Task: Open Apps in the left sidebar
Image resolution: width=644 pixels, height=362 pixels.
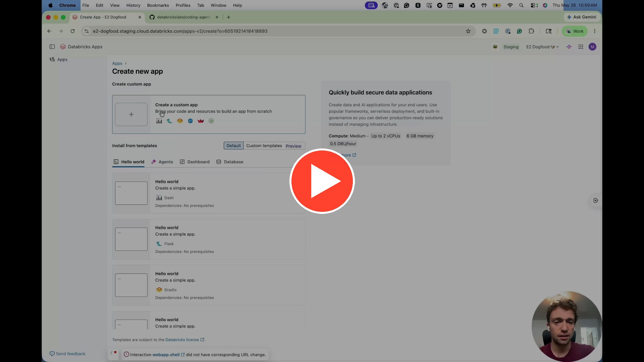Action: [58, 59]
